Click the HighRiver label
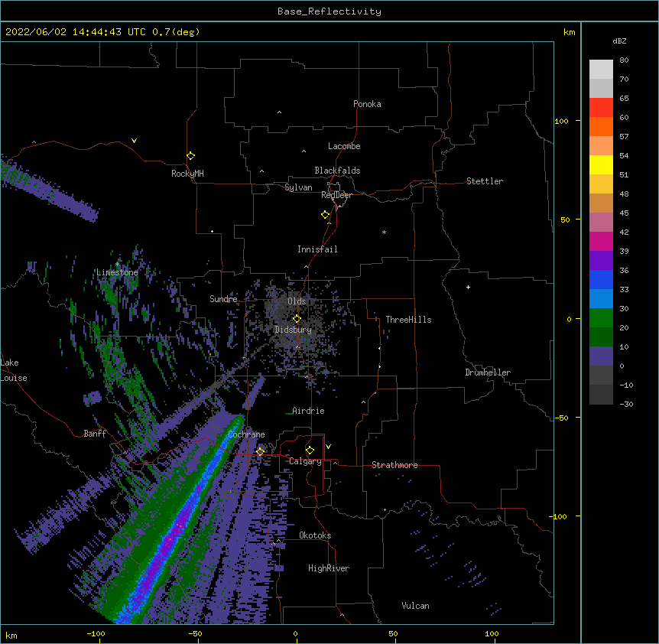Image resolution: width=659 pixels, height=644 pixels. point(329,568)
